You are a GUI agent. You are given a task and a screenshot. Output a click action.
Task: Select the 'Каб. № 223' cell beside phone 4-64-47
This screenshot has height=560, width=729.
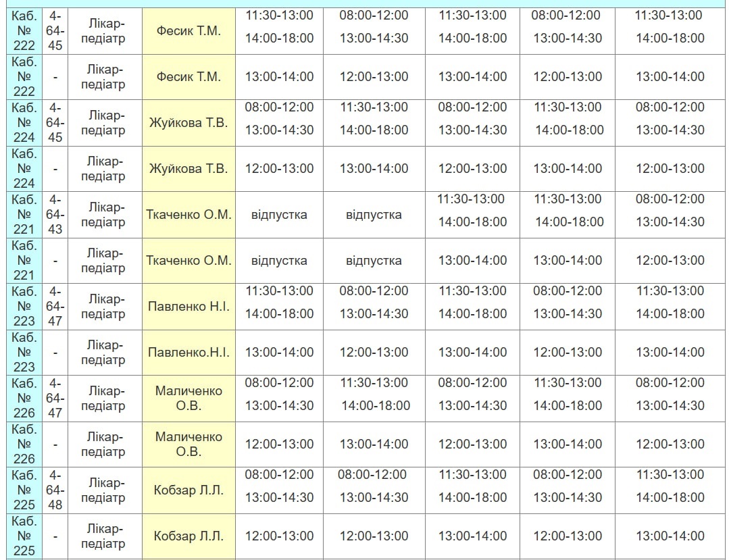25,306
